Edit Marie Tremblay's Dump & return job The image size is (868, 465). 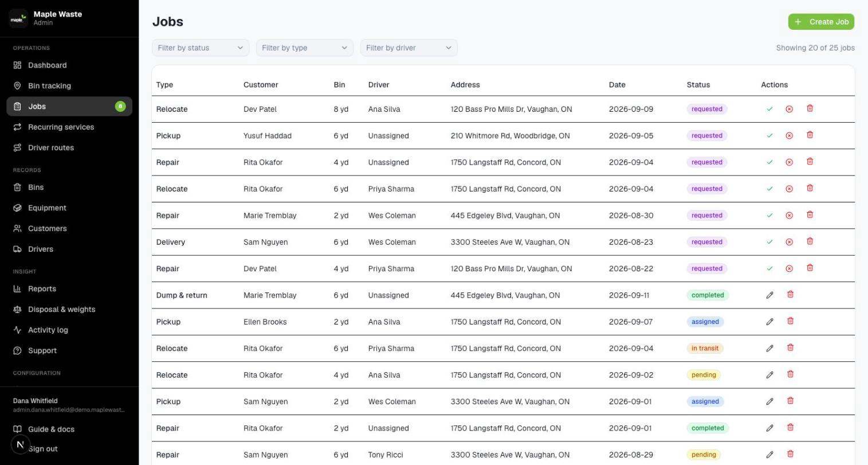[769, 295]
